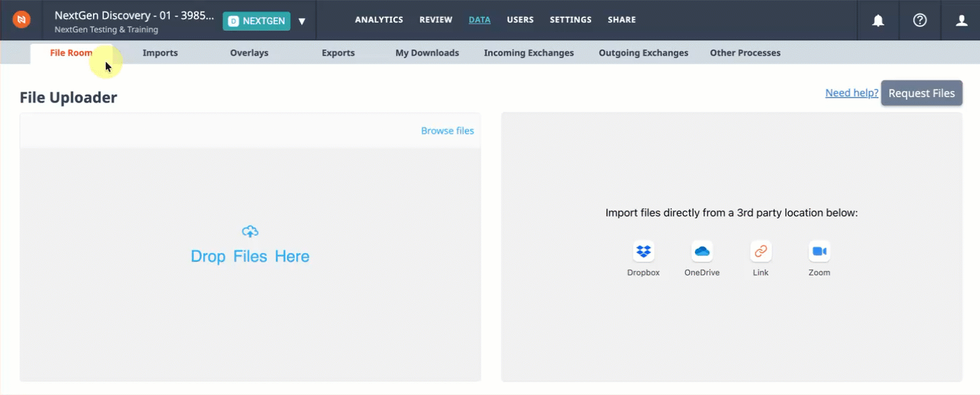This screenshot has height=395, width=980.
Task: Click the Request Files button
Action: [921, 93]
